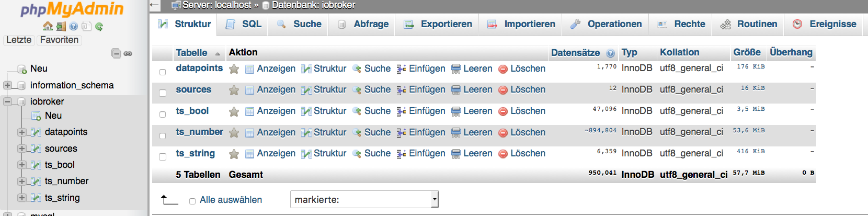
Task: Check the datapoints table checkbox
Action: pos(163,72)
